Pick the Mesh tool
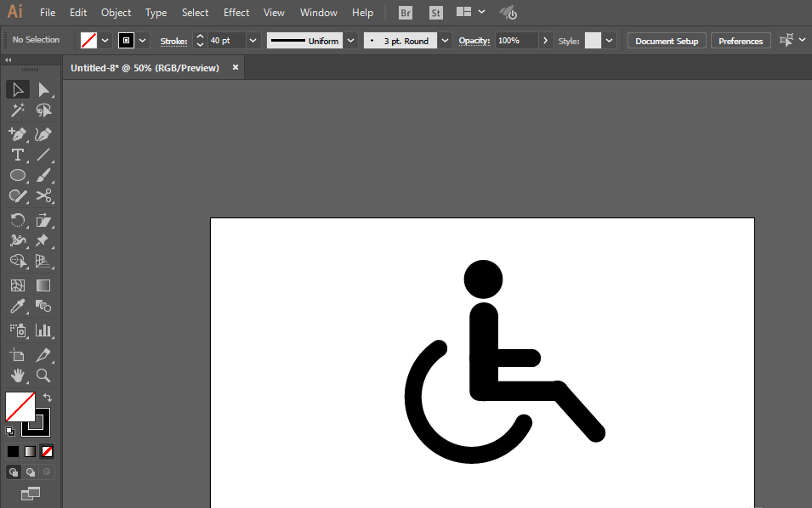The height and width of the screenshot is (508, 812). [x=18, y=285]
